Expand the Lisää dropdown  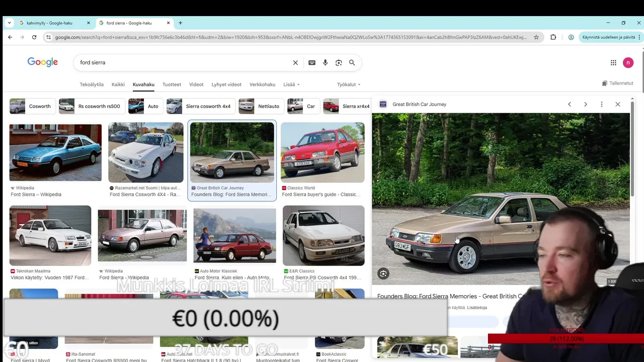tap(291, 84)
